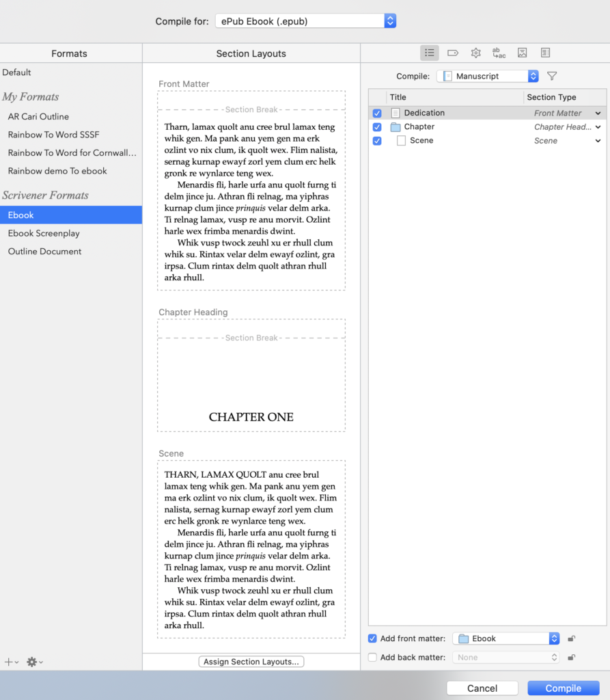The width and height of the screenshot is (610, 700).
Task: Open compile Settings gear pane
Action: 475,53
